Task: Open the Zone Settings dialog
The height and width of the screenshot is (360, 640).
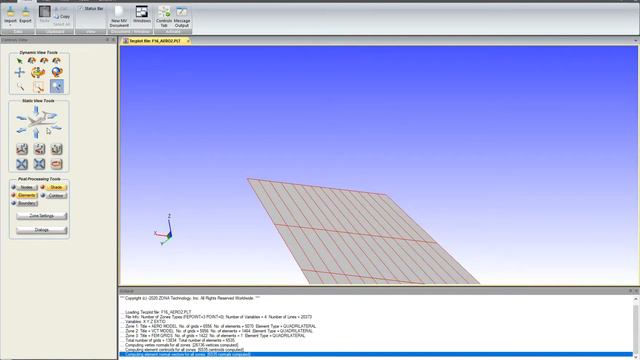Action: click(42, 216)
